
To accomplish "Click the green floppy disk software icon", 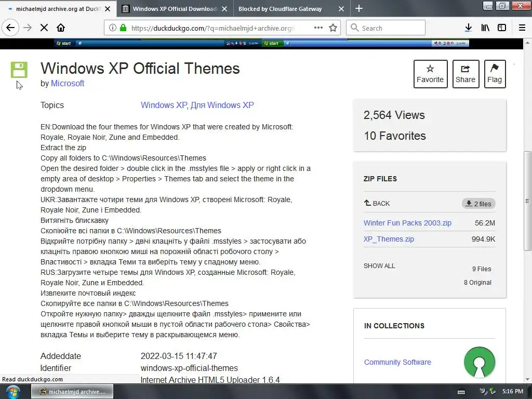I will click(x=19, y=70).
